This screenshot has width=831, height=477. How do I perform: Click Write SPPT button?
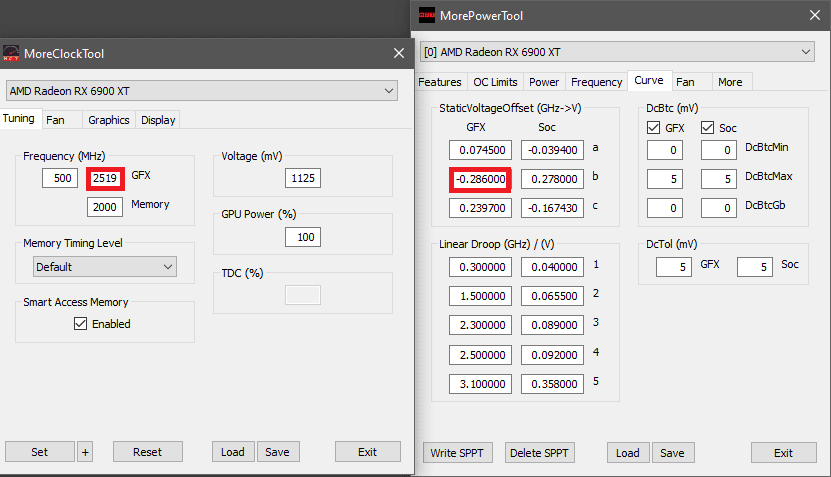tap(457, 453)
